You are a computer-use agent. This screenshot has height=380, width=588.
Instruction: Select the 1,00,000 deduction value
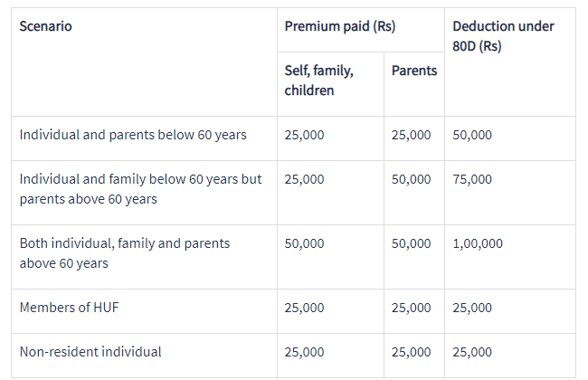pyautogui.click(x=478, y=243)
